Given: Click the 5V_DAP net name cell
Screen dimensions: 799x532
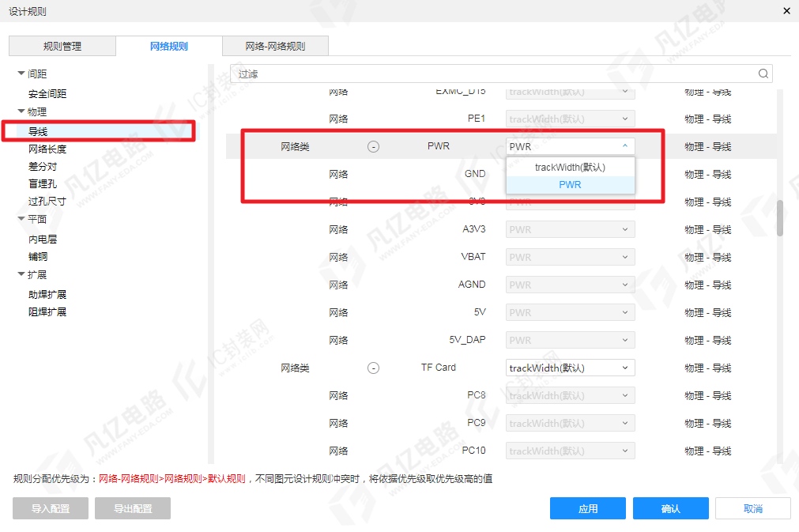Looking at the screenshot, I should click(x=467, y=340).
